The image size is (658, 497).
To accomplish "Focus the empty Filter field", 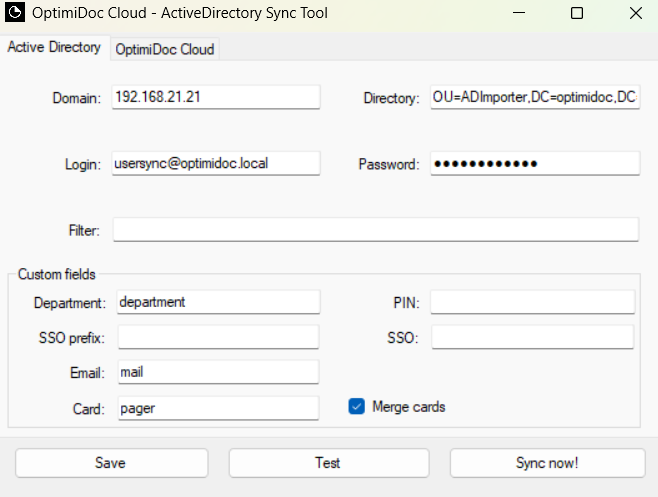I will coord(375,230).
